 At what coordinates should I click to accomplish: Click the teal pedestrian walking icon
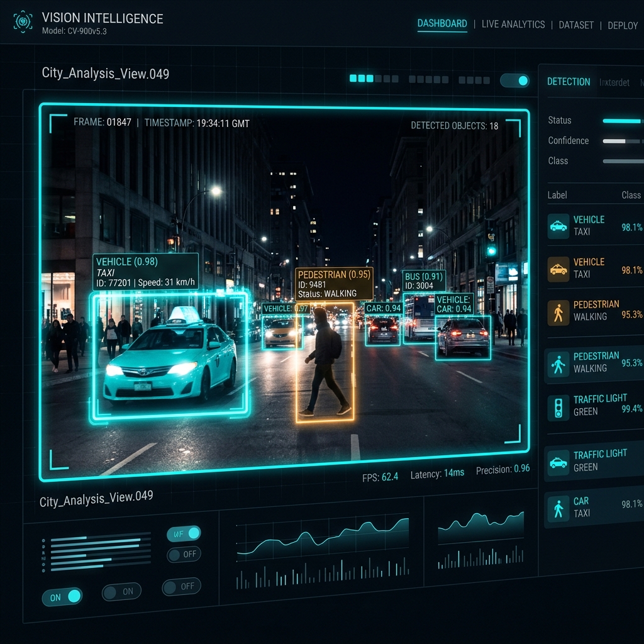[x=558, y=364]
